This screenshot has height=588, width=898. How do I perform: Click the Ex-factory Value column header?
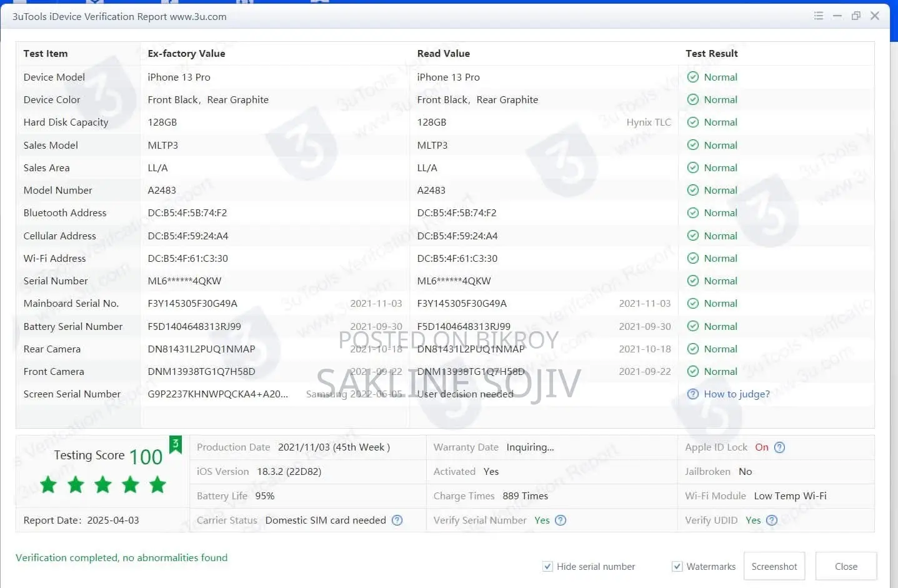186,54
